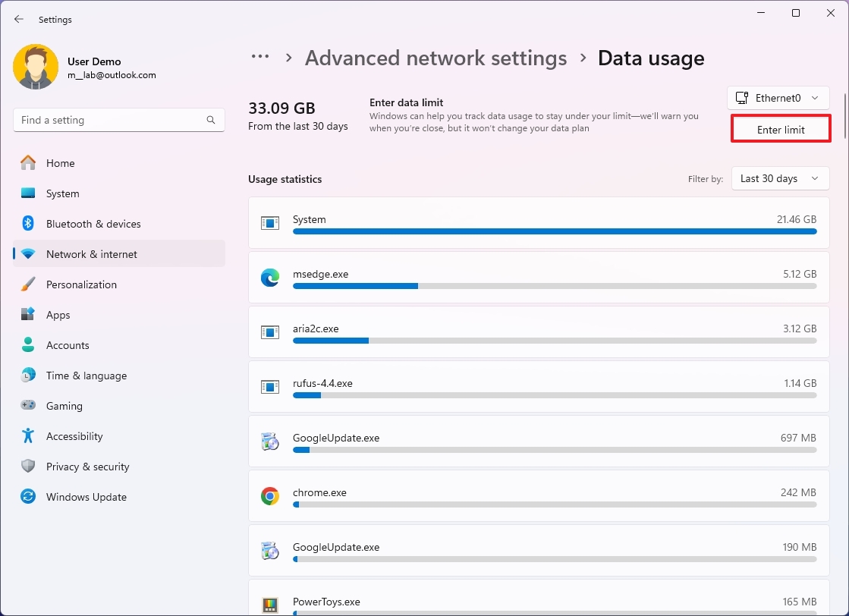The height and width of the screenshot is (616, 849).
Task: Click the rufus-4.4.exe app icon
Action: coord(269,387)
